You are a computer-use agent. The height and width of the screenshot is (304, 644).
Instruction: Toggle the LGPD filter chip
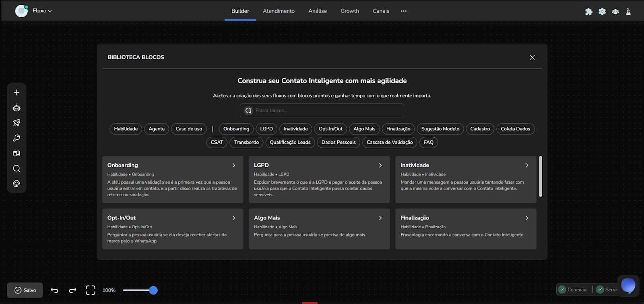(266, 129)
